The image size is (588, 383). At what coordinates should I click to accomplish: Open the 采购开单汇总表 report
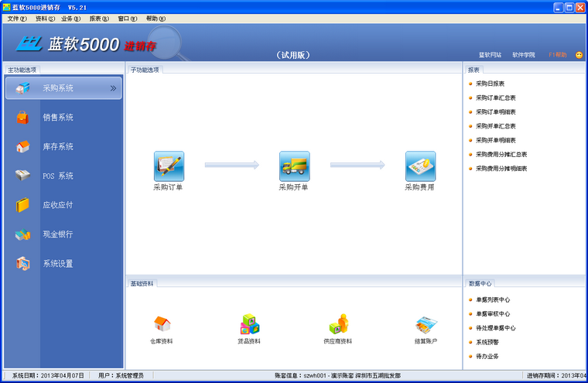[x=495, y=126]
